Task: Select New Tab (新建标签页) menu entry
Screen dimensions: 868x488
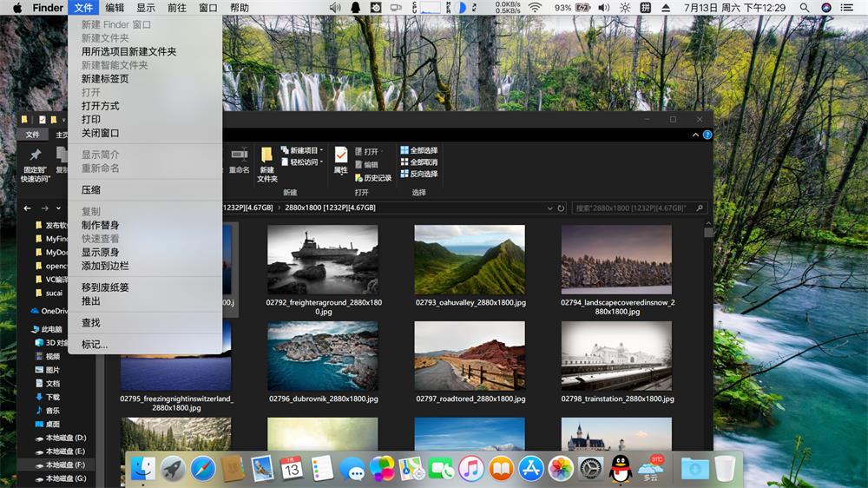Action: [x=105, y=79]
